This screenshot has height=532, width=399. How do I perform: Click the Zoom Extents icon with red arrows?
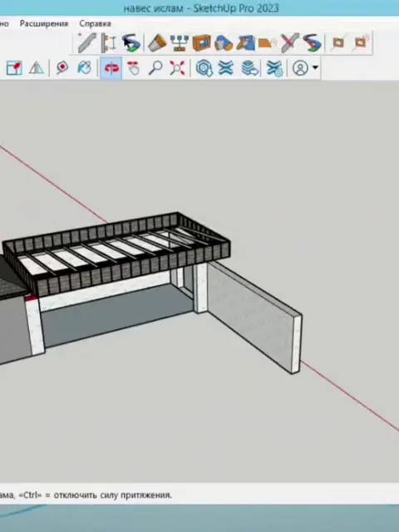point(177,68)
